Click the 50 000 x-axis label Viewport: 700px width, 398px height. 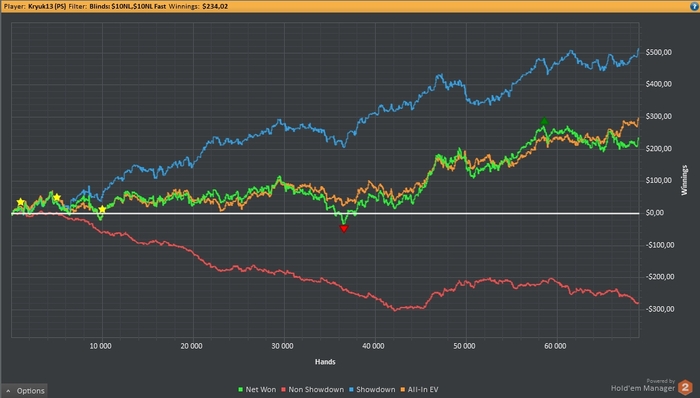(x=464, y=346)
